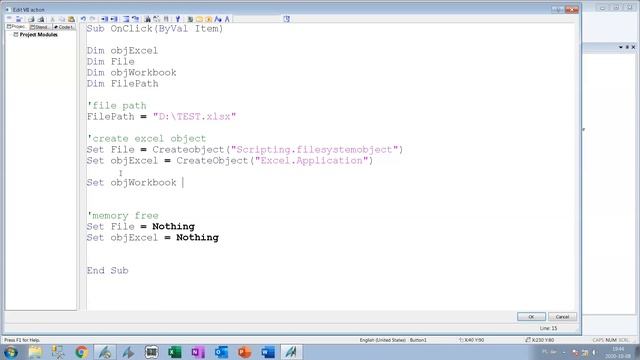The image size is (640, 360).
Task: Open Excel from the taskbar
Action: click(175, 352)
